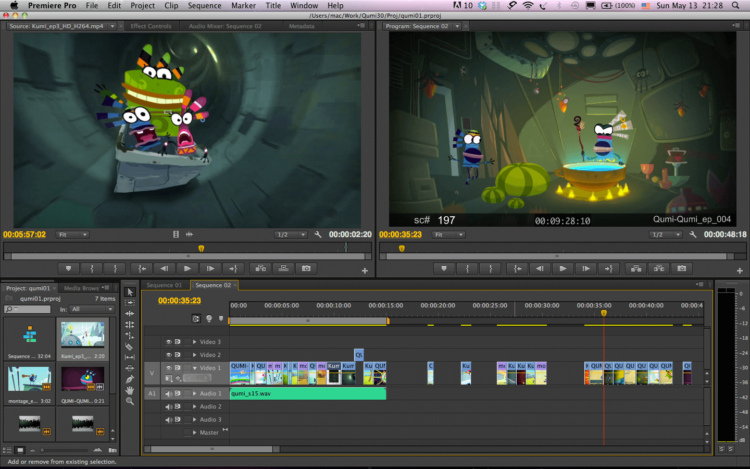This screenshot has height=469, width=750.
Task: Select the Rolling Edit tool
Action: tap(130, 325)
